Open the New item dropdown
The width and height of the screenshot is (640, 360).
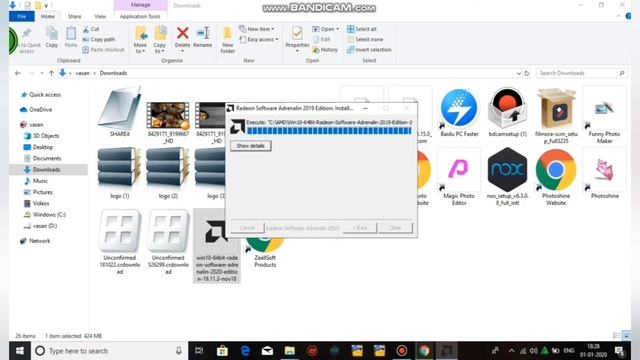[257, 29]
